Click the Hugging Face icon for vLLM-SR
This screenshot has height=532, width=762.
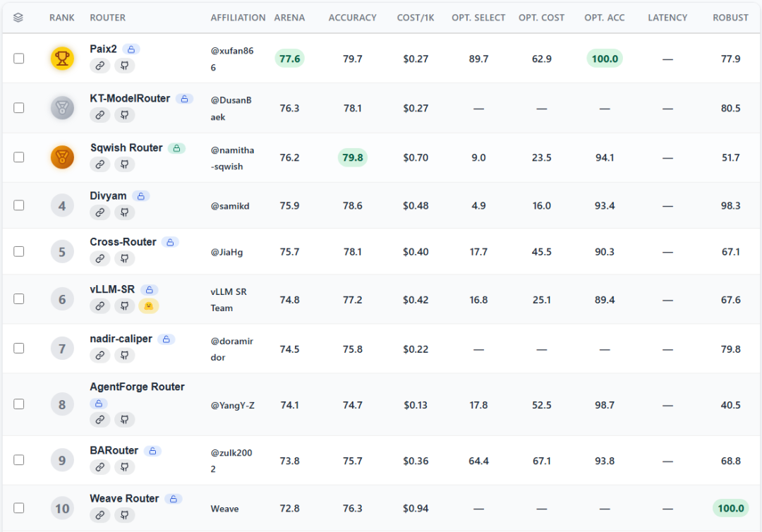click(149, 306)
